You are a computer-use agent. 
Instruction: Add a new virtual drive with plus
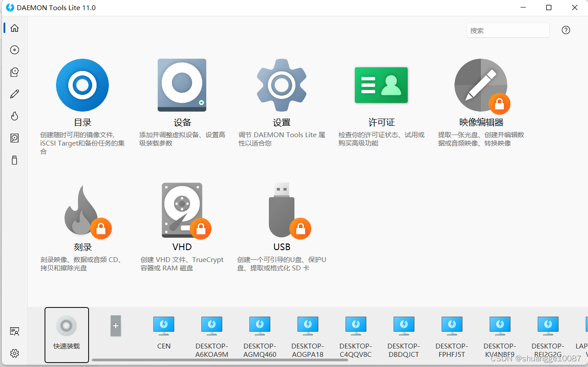[x=115, y=326]
